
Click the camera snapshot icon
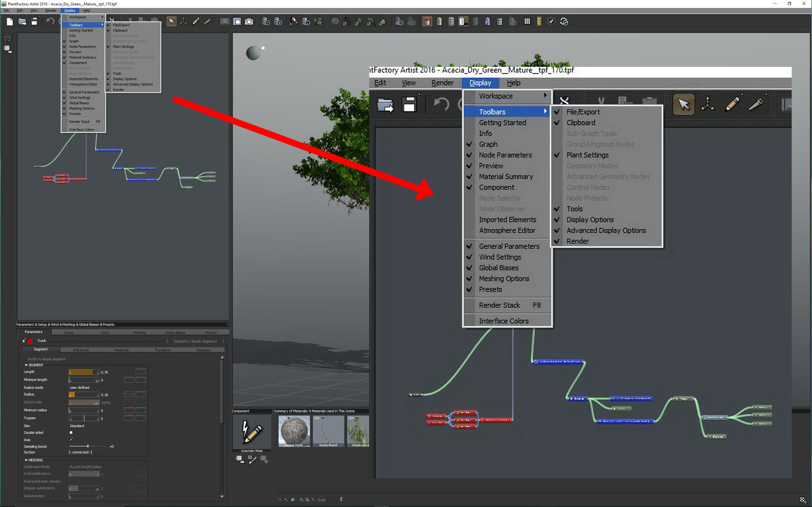[249, 22]
